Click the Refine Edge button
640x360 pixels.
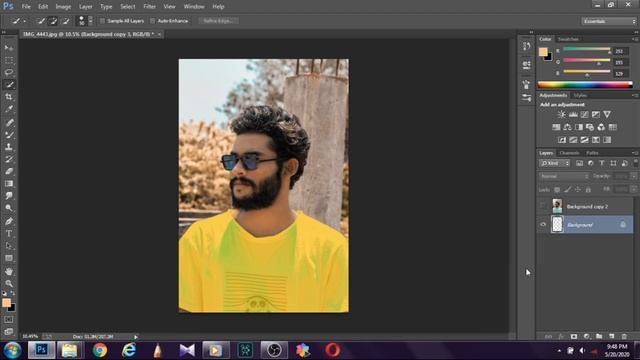tap(218, 21)
